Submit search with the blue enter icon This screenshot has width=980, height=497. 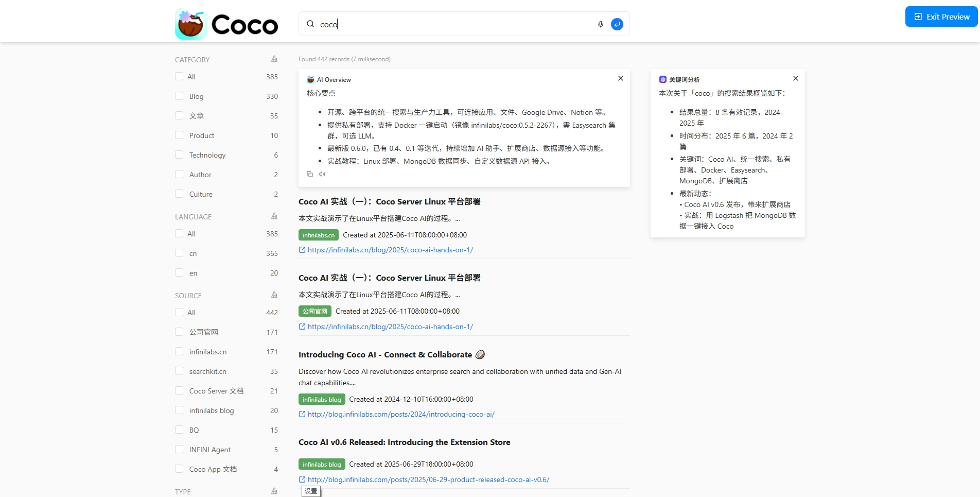(617, 24)
